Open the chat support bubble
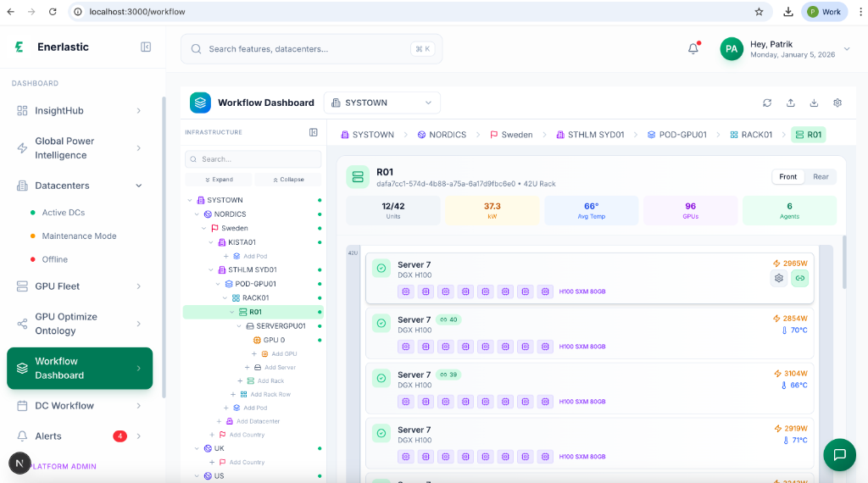The width and height of the screenshot is (868, 483). 839,455
